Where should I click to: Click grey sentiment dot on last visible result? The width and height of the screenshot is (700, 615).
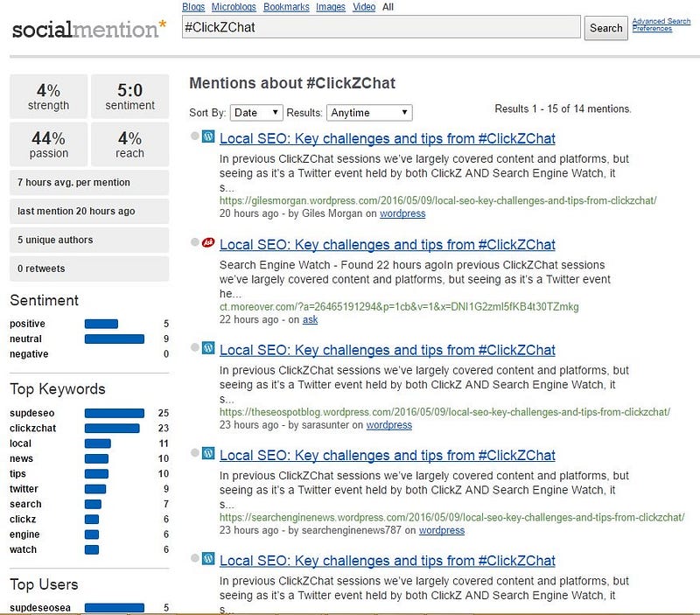pyautogui.click(x=194, y=558)
